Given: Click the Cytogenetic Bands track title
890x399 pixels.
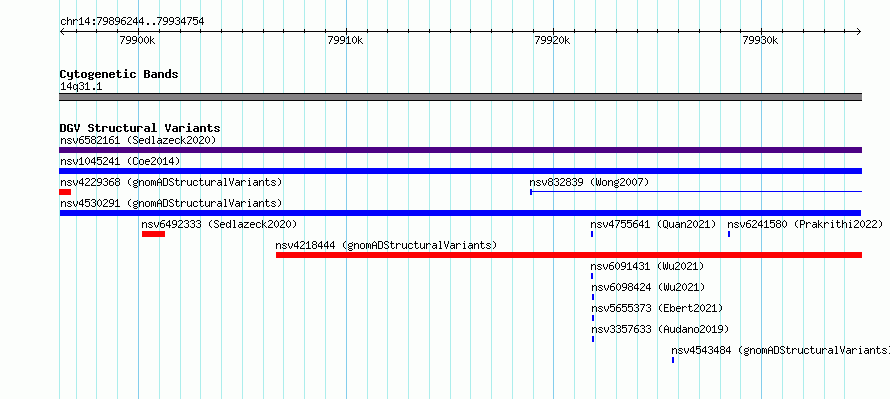Looking at the screenshot, I should 119,74.
